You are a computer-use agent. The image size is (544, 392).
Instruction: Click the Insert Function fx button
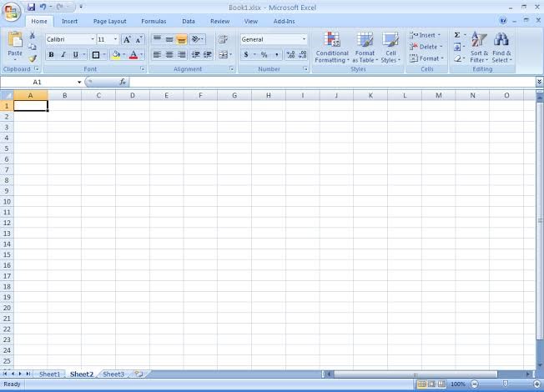(x=123, y=82)
